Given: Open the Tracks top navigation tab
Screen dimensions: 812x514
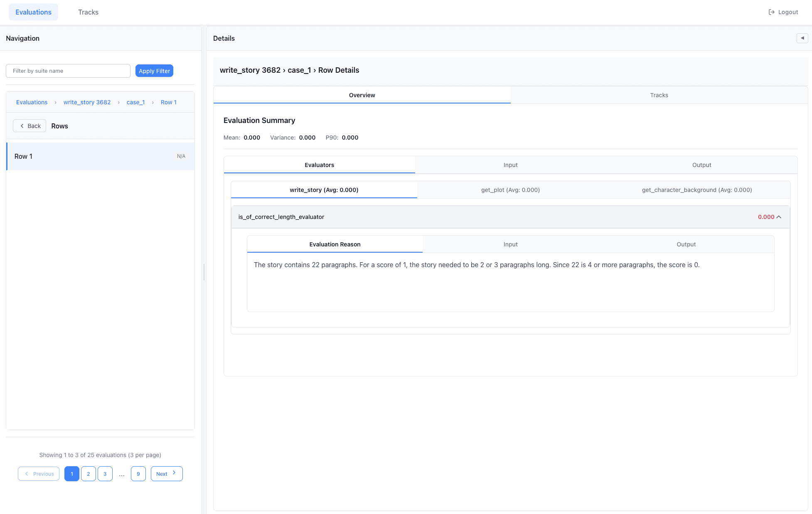Looking at the screenshot, I should tap(88, 12).
